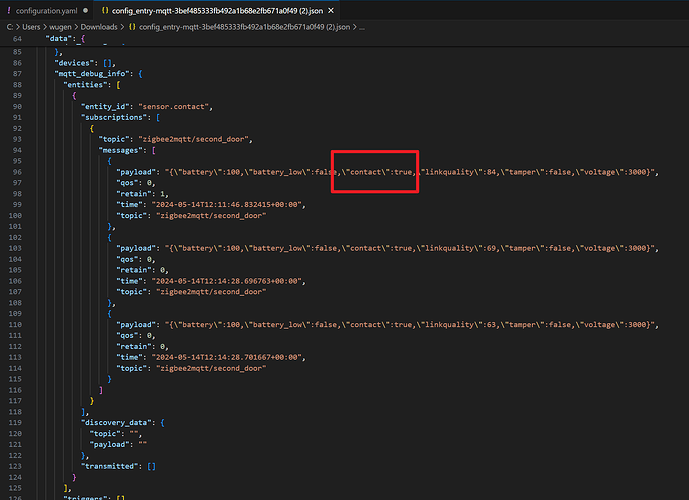This screenshot has height=500, width=689.
Task: Click the "sensor.contact" value
Action: point(174,107)
